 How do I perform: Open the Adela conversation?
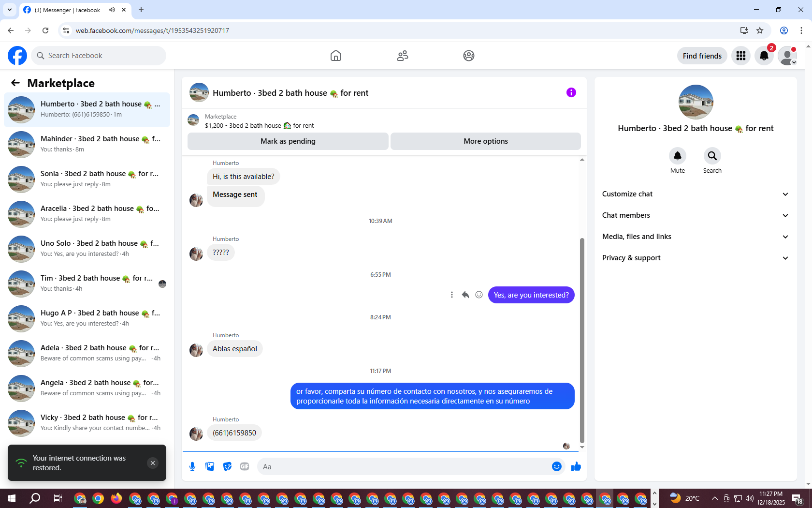point(87,354)
